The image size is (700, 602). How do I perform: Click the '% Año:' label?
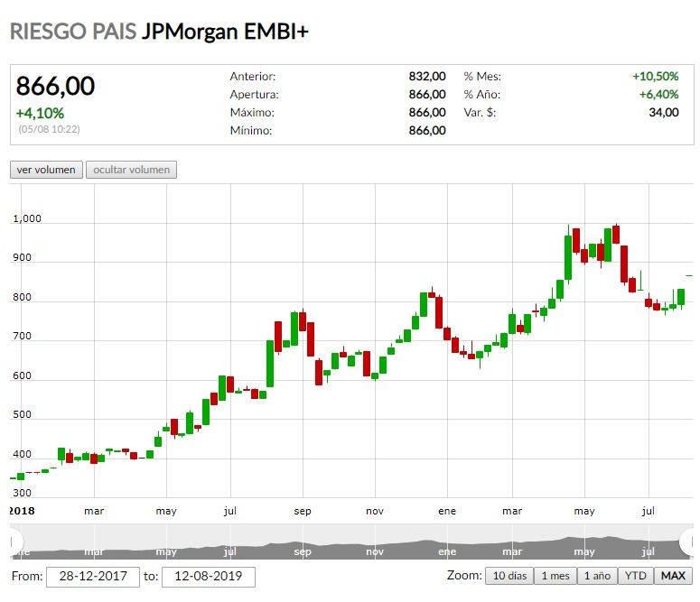pyautogui.click(x=481, y=94)
